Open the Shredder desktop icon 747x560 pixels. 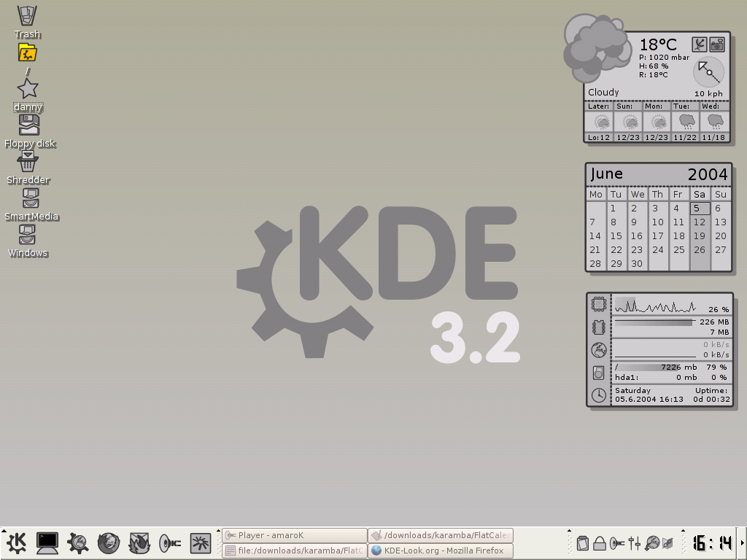pyautogui.click(x=27, y=162)
